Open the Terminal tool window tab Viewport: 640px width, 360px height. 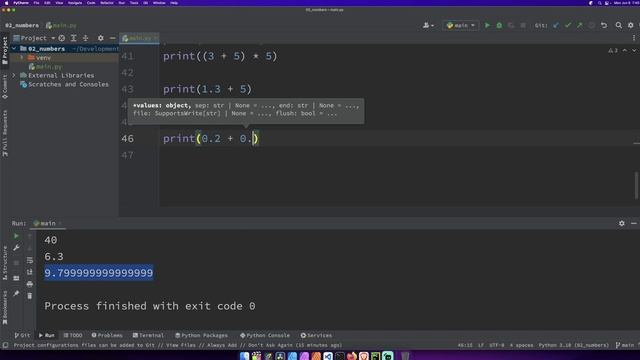point(148,336)
